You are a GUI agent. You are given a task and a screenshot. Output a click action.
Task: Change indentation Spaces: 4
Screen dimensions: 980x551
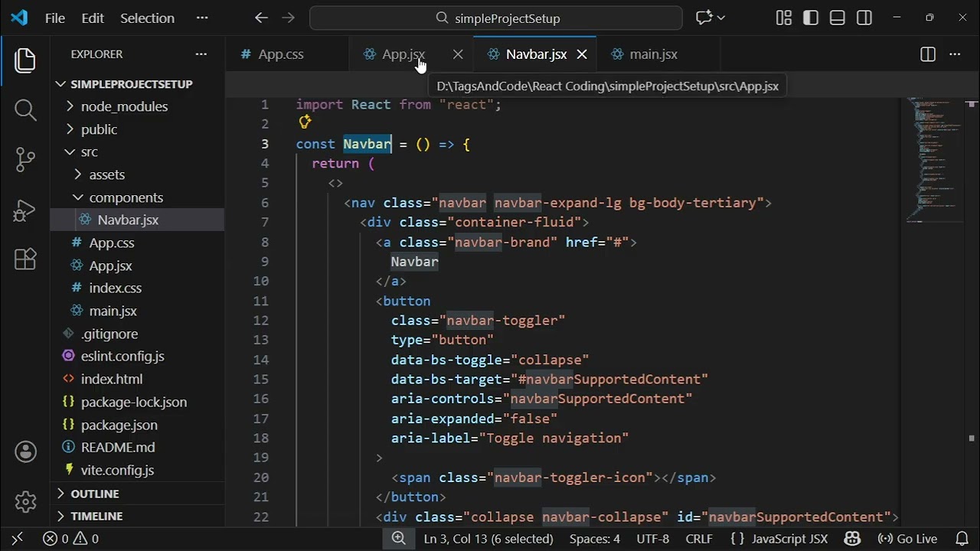(594, 539)
